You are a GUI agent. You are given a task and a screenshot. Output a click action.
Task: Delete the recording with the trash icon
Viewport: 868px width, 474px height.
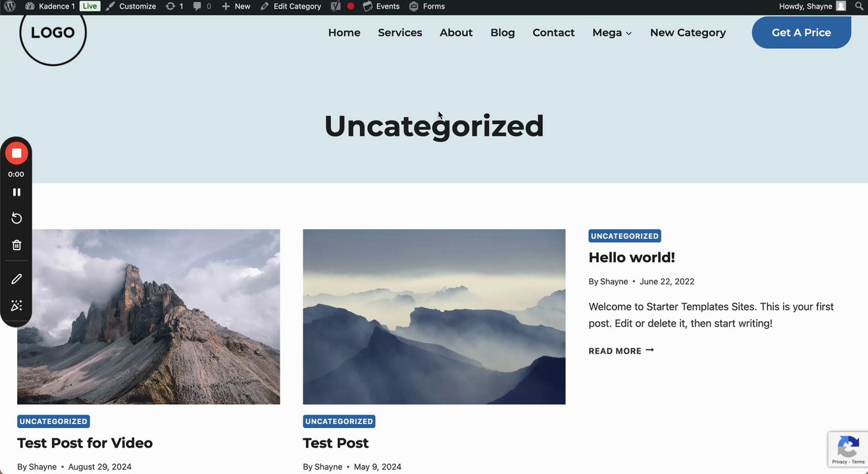(16, 245)
